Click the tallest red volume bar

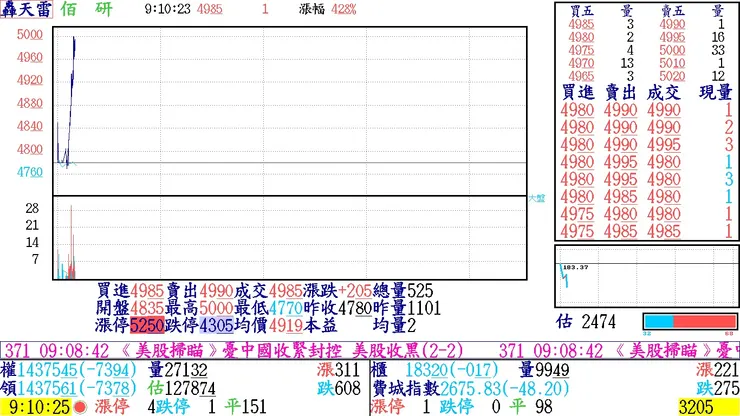point(71,242)
